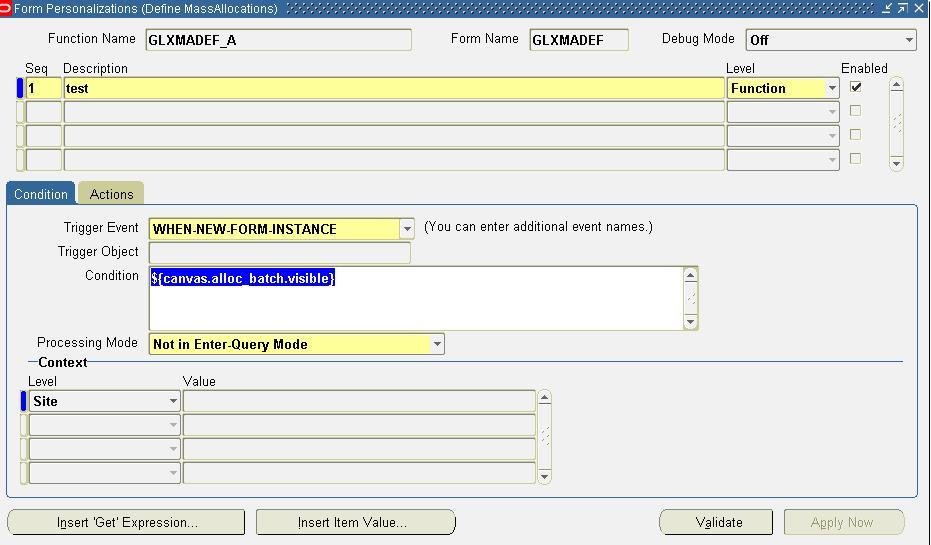Open the Level dropdown in fourth rule row
This screenshot has height=545, width=931.
(x=832, y=160)
